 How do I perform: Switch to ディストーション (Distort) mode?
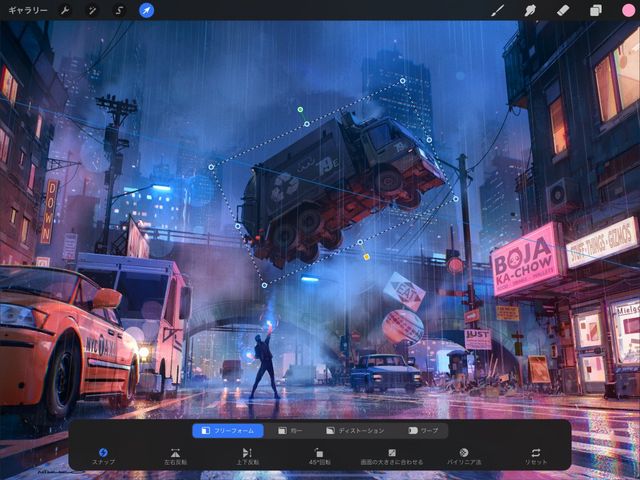click(355, 431)
